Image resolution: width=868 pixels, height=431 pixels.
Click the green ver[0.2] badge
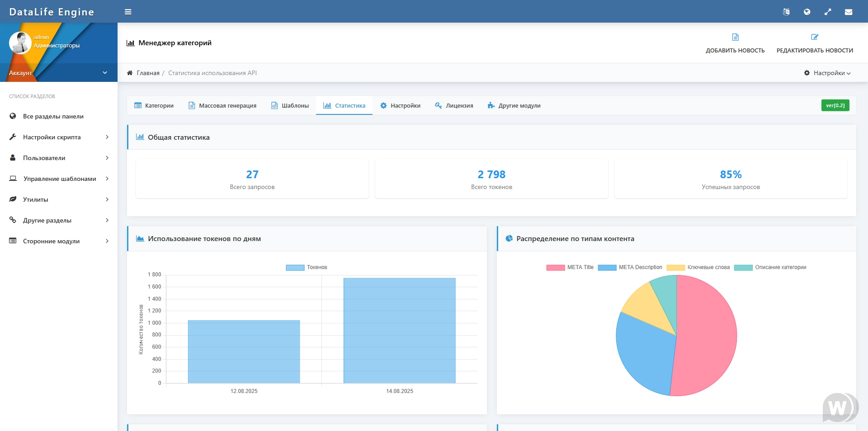[835, 105]
